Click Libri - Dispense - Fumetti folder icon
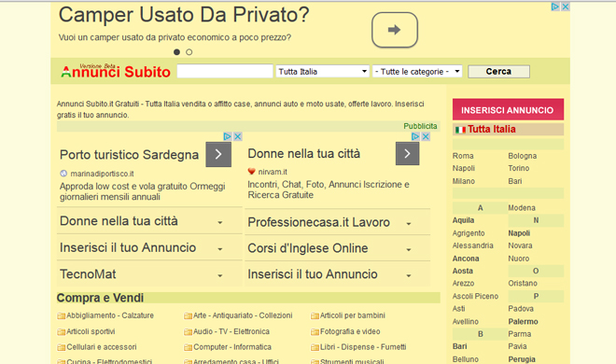This screenshot has width=616, height=364. pos(315,347)
